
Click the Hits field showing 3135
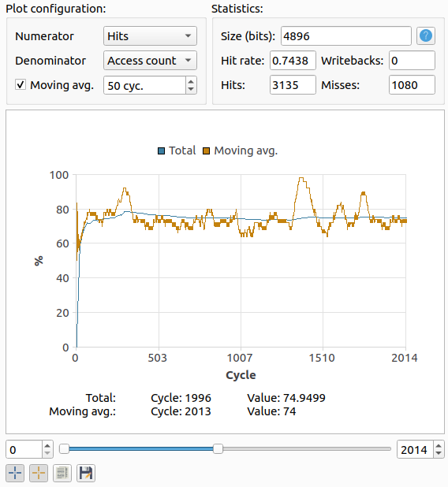tap(293, 85)
